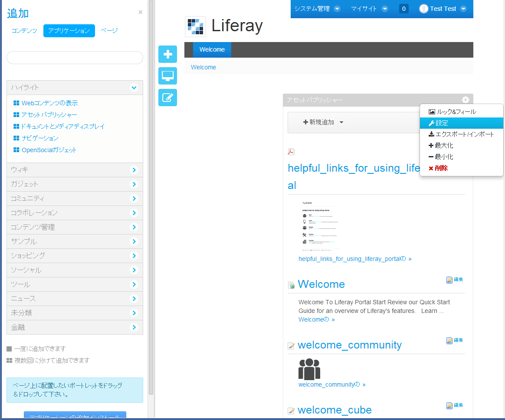The width and height of the screenshot is (505, 420).
Task: Open the Welcome asset title
Action: (321, 284)
